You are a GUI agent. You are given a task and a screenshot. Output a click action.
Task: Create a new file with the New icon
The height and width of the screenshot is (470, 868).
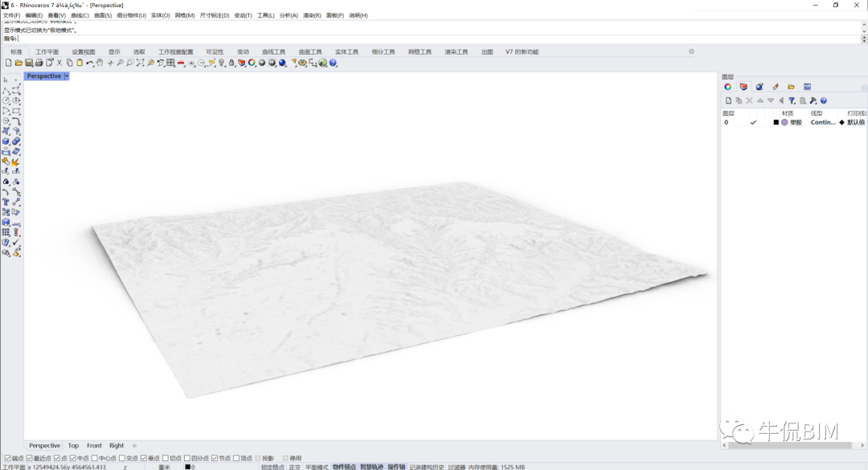(x=8, y=63)
